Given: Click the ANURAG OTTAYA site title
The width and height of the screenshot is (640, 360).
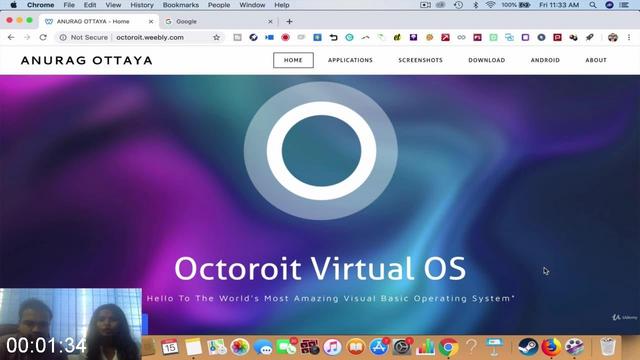Looking at the screenshot, I should pyautogui.click(x=87, y=60).
